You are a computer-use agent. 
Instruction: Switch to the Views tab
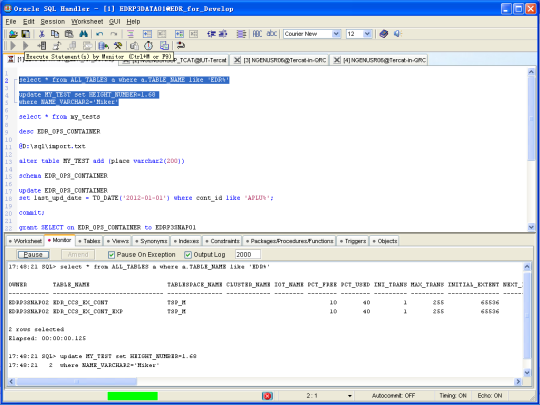117,241
